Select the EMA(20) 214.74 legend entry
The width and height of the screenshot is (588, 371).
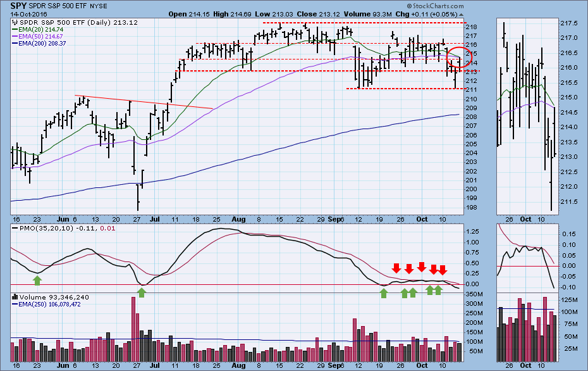(41, 29)
